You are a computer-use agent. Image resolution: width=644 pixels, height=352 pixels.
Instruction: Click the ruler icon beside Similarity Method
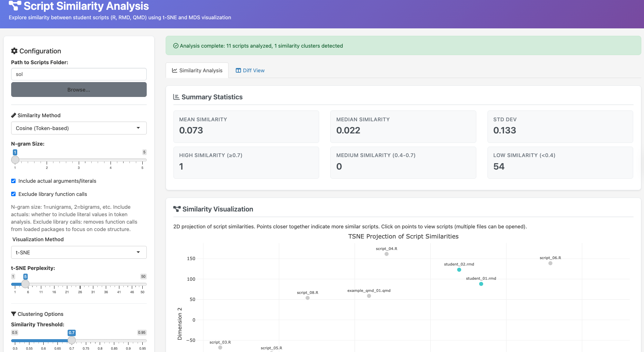pos(14,115)
